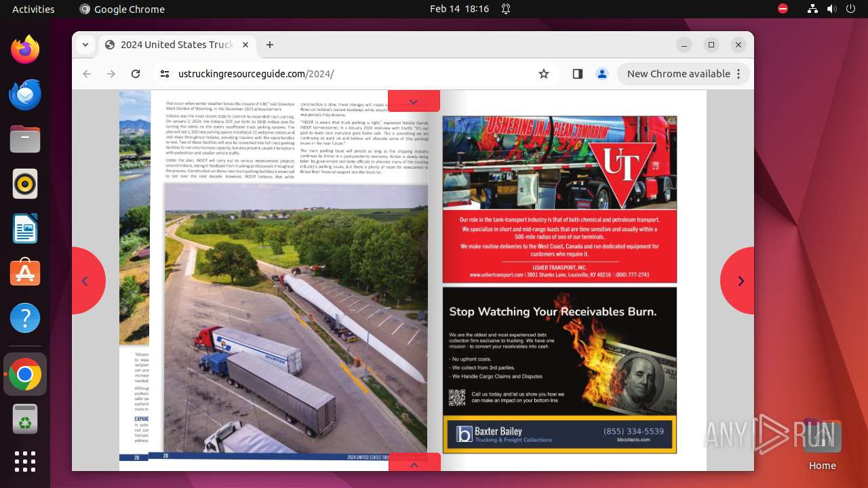Viewport: 868px width, 488px height.
Task: Open Rhythmbox from the dock
Action: coord(25,184)
